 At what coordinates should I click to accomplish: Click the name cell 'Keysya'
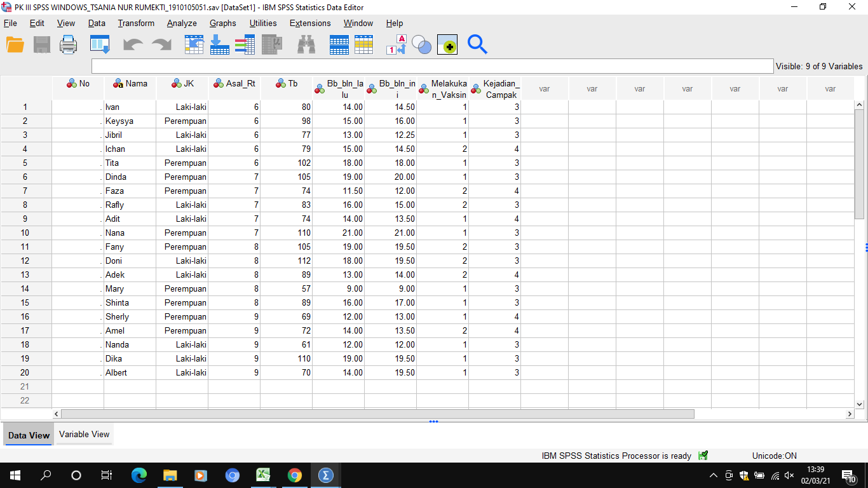pyautogui.click(x=130, y=121)
